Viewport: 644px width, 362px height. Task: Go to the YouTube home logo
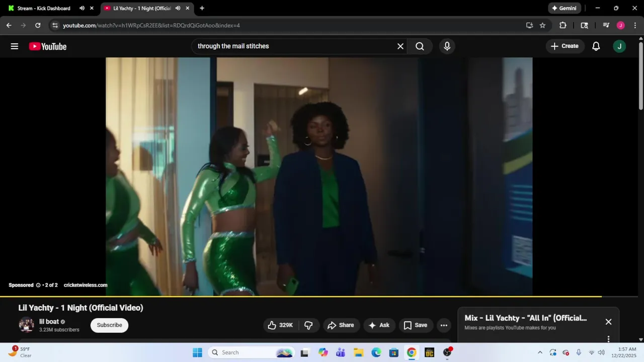click(x=48, y=46)
